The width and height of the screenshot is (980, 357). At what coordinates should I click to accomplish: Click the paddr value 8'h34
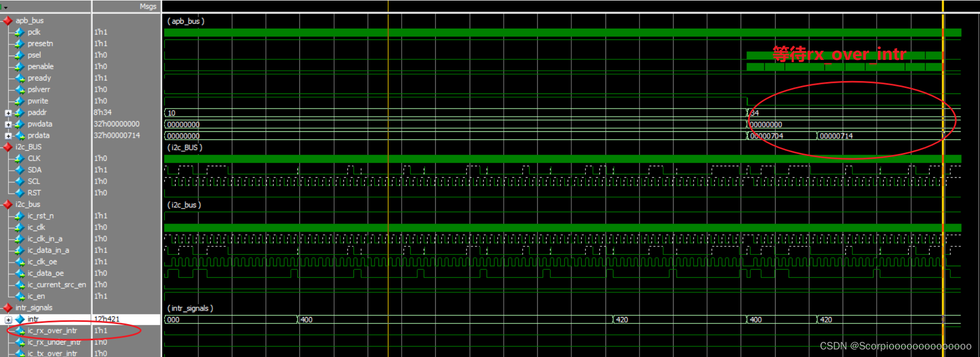(103, 112)
